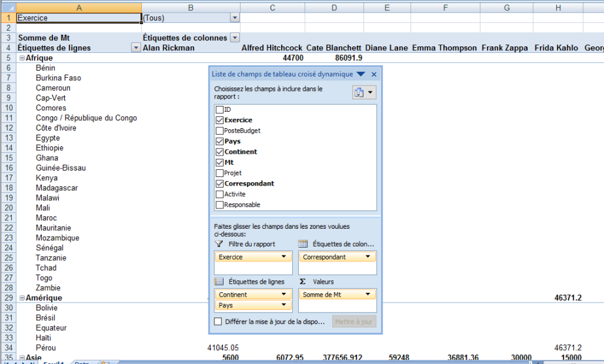Click the column labels grid icon

303,244
